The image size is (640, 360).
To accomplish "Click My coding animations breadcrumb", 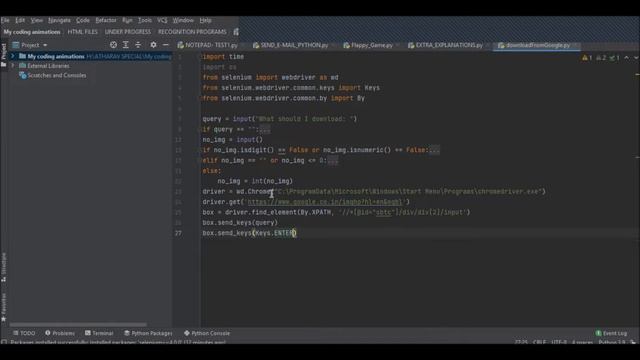I will tap(32, 32).
